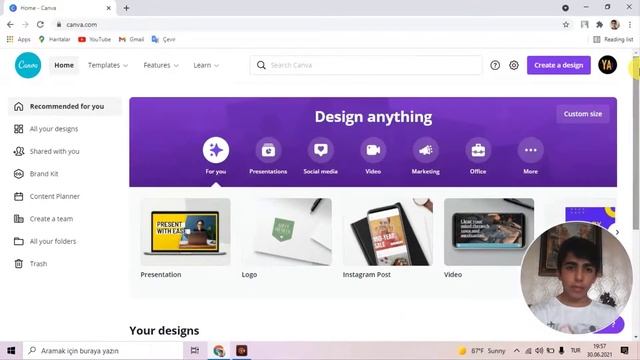Open Task View on the taskbar
The image size is (640, 360).
pos(195,351)
